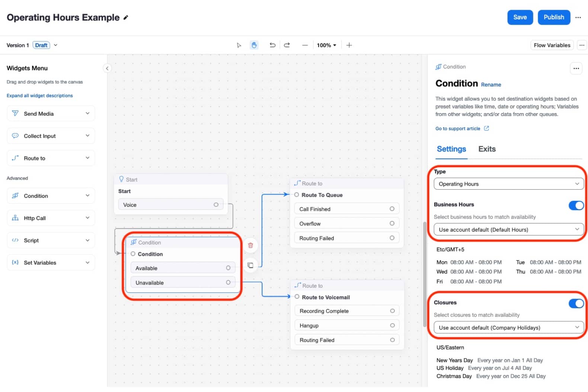Undo the last canvas action
The height and width of the screenshot is (392, 588).
[272, 45]
